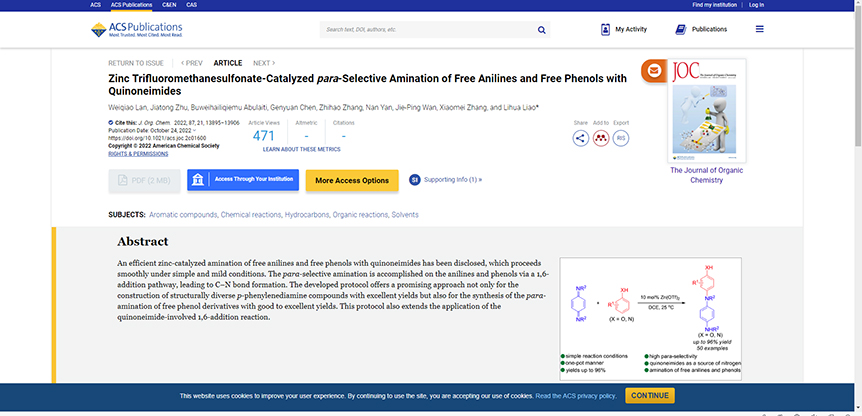Click the orange email alert icon
The width and height of the screenshot is (862, 416).
pyautogui.click(x=653, y=71)
